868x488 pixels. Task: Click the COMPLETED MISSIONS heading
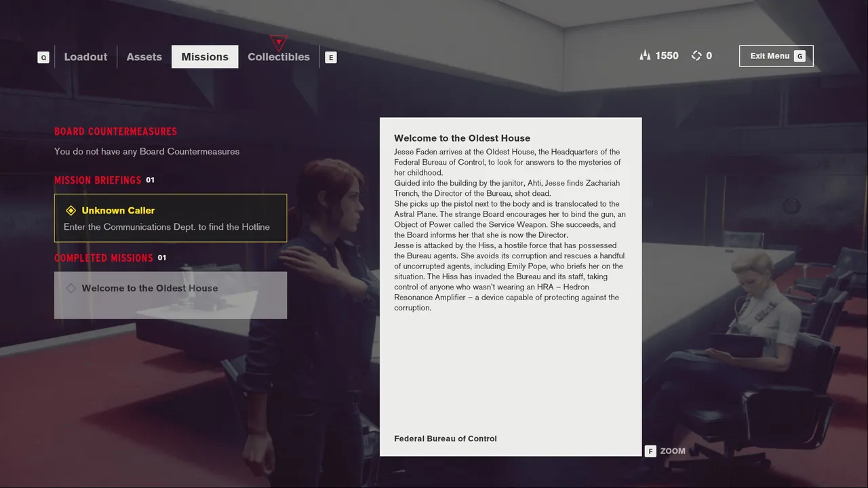pyautogui.click(x=104, y=258)
